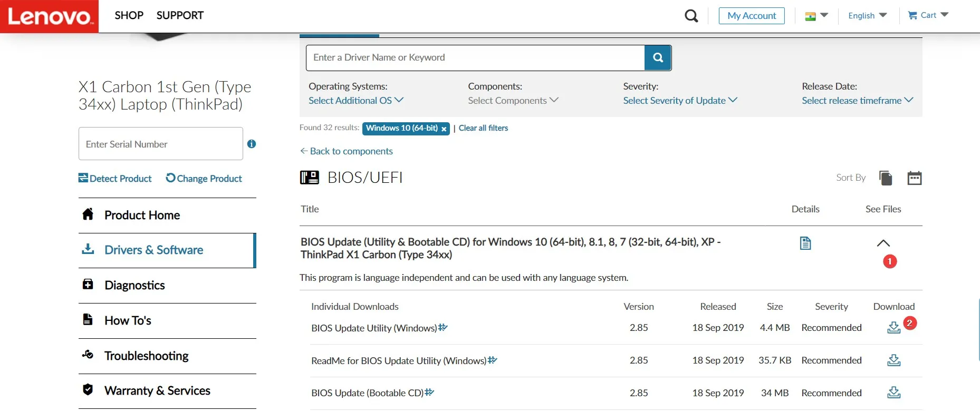Open Warranty & Services sidebar item
980x411 pixels.
pos(167,391)
